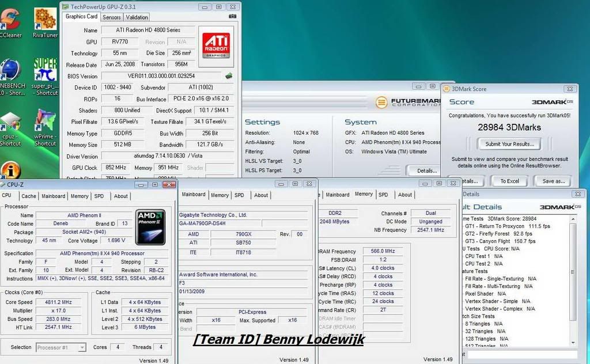Click the Save as... button

tap(554, 181)
